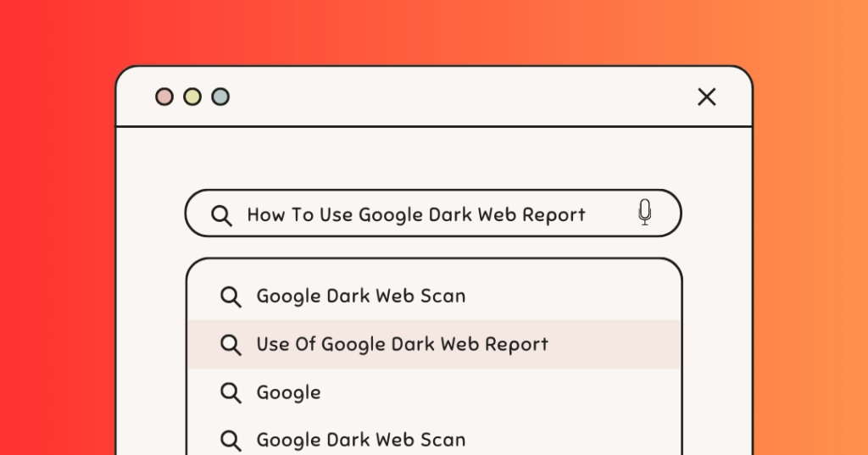
Task: Click the blank window area above the search bar
Action: click(434, 158)
